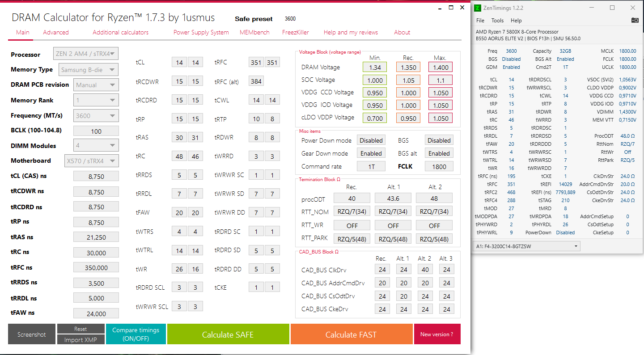Switch to the About tab
Image resolution: width=644 pixels, height=355 pixels.
pos(402,32)
